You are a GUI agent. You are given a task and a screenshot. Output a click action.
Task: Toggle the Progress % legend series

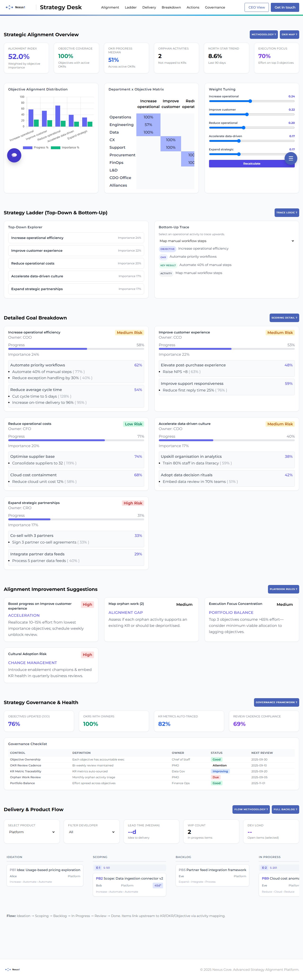(36, 148)
